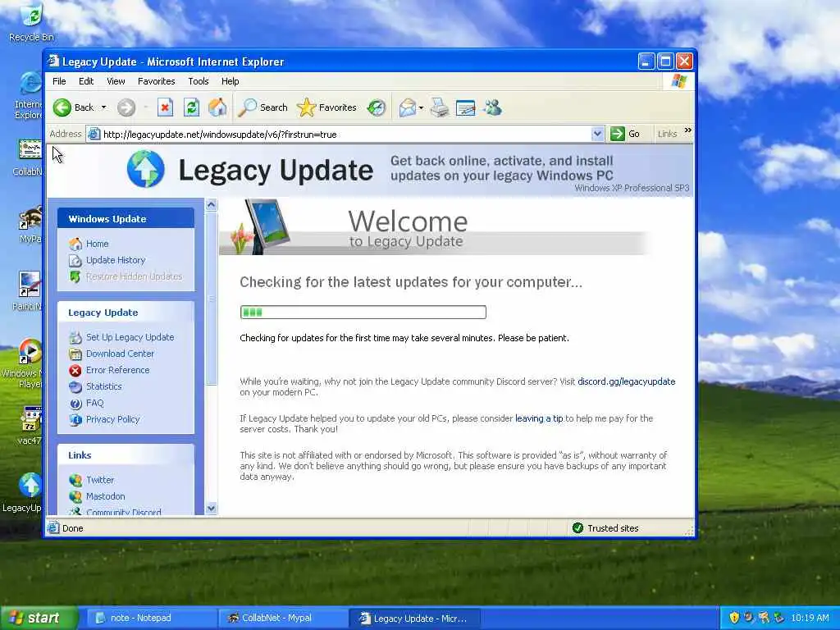Open Back button history dropdown arrow

point(104,107)
